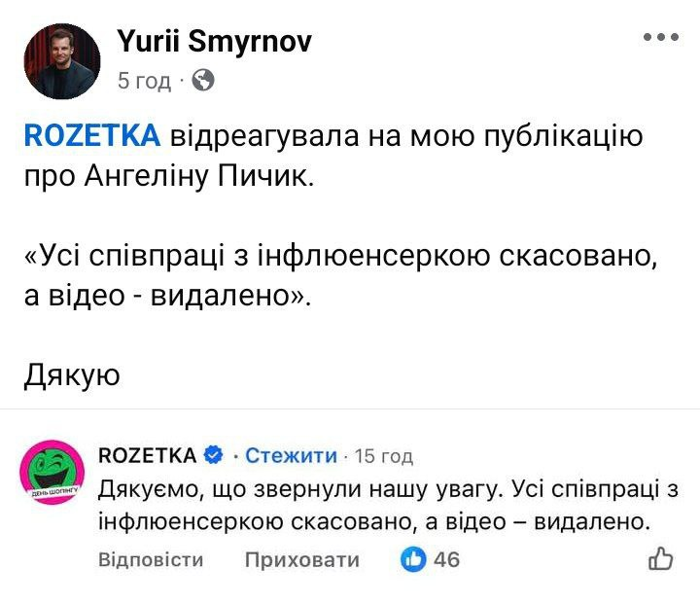Click the blue like reaction icon
700x604 pixels.
pyautogui.click(x=414, y=559)
